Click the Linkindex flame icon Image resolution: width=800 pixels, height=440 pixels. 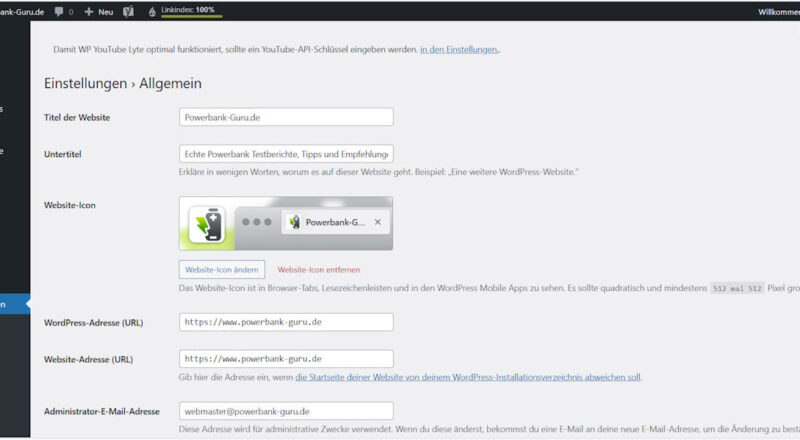coord(152,11)
